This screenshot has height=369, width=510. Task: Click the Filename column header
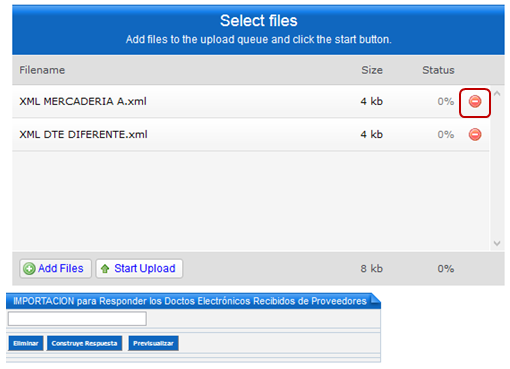tap(42, 70)
